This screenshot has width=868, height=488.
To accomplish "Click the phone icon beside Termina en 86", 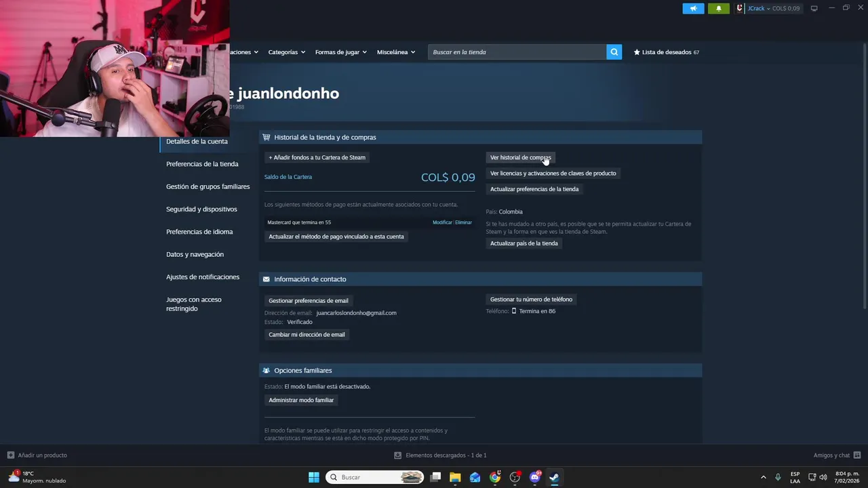I will coord(514,311).
